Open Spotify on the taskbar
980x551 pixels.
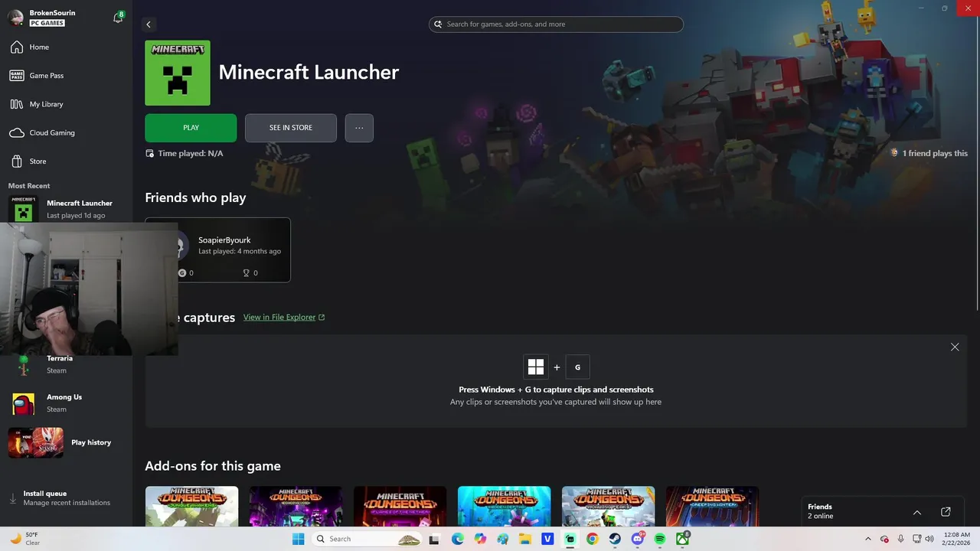(660, 539)
